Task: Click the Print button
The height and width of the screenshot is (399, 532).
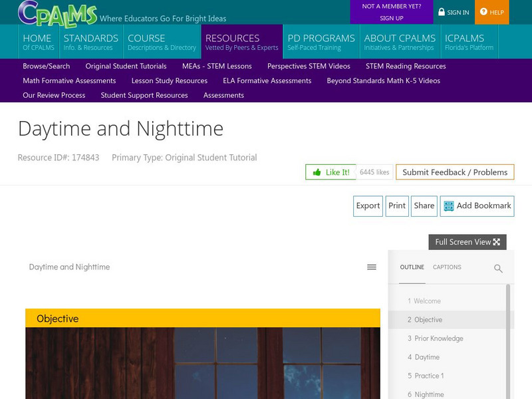Action: [397, 206]
